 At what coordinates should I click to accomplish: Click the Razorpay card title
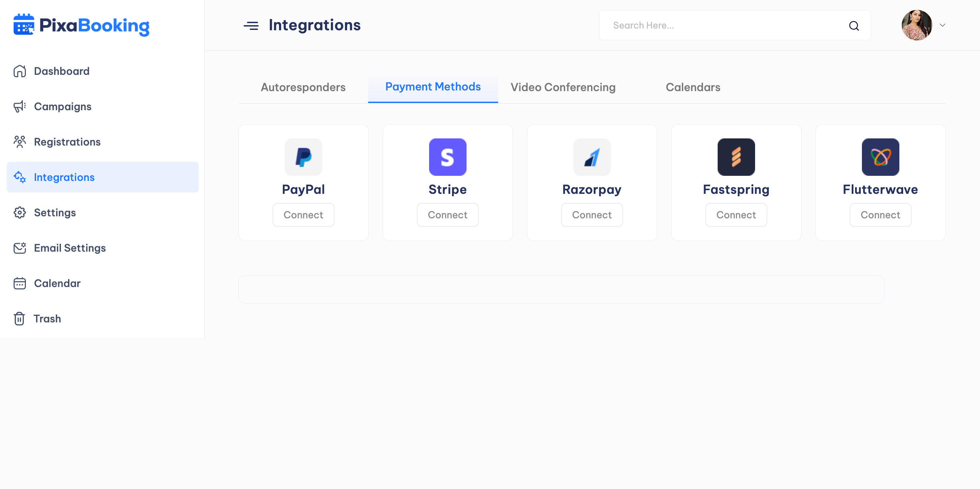(592, 189)
